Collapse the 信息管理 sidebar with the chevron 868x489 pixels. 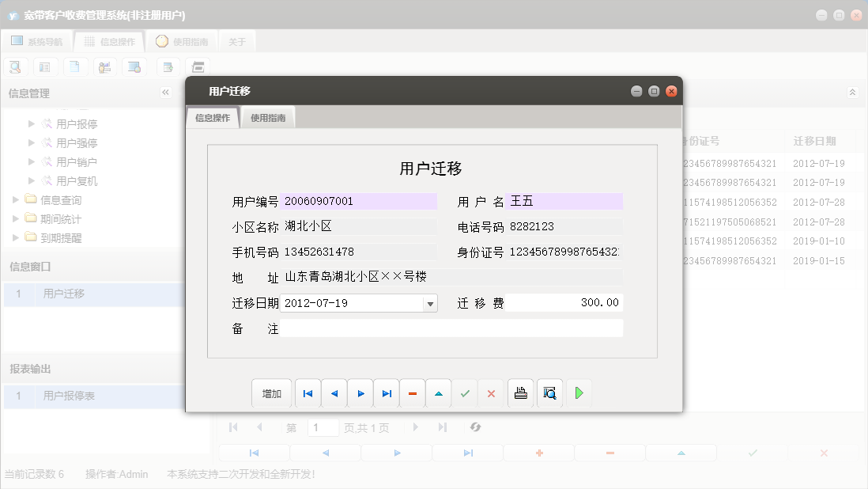pyautogui.click(x=165, y=92)
